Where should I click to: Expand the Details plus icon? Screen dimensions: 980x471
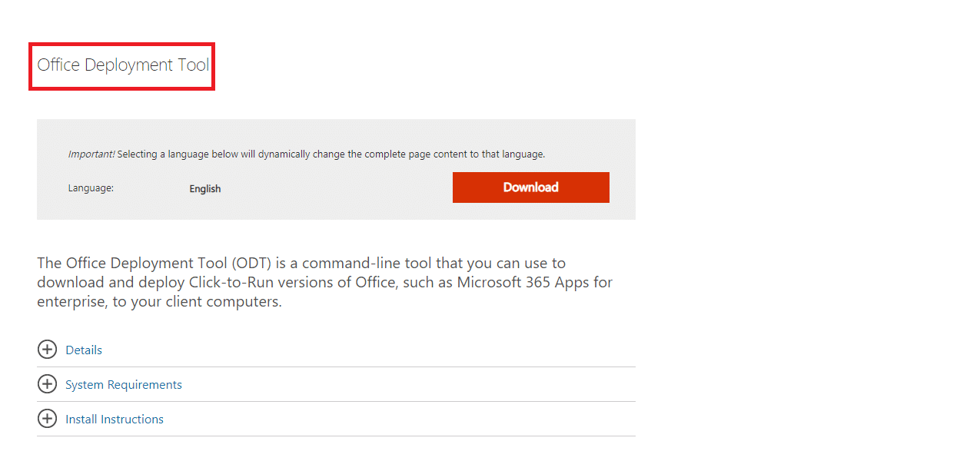48,350
